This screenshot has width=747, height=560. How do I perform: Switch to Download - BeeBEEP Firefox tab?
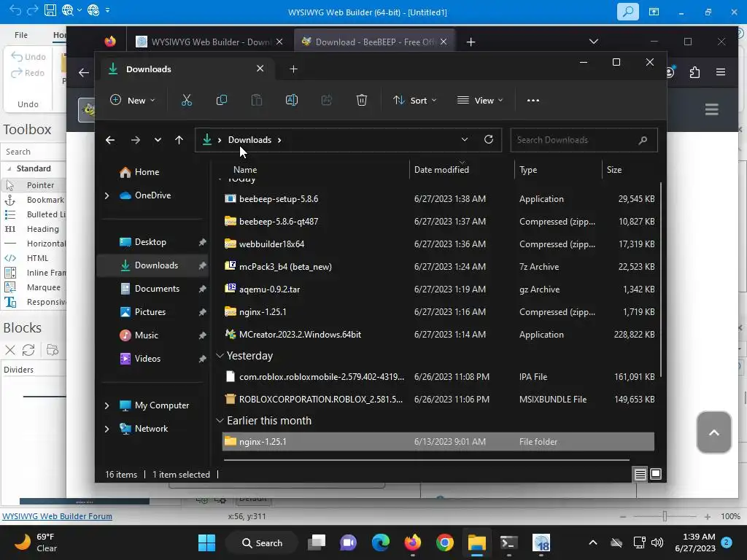374,42
